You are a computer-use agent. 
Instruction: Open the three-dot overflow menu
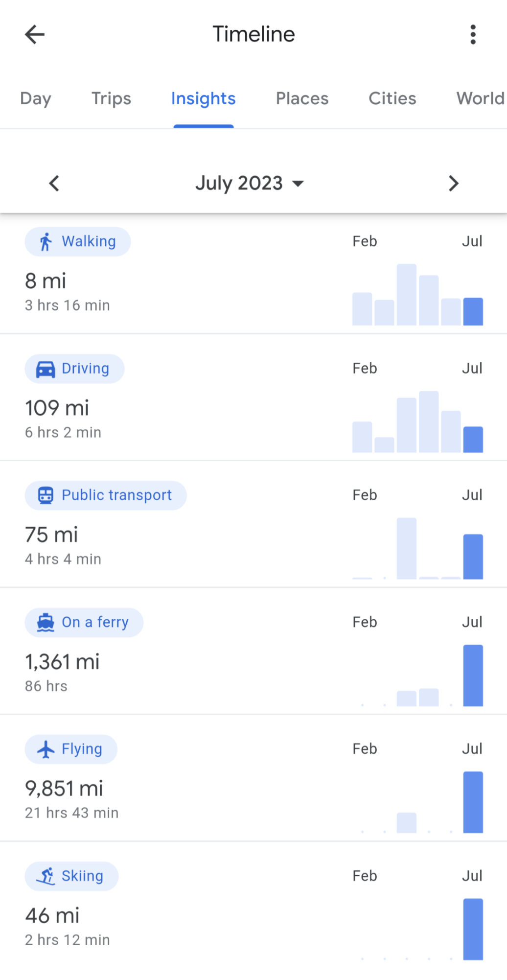tap(473, 34)
